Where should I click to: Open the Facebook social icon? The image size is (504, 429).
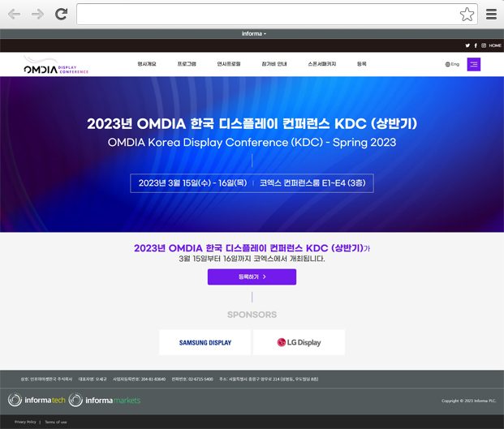click(476, 45)
